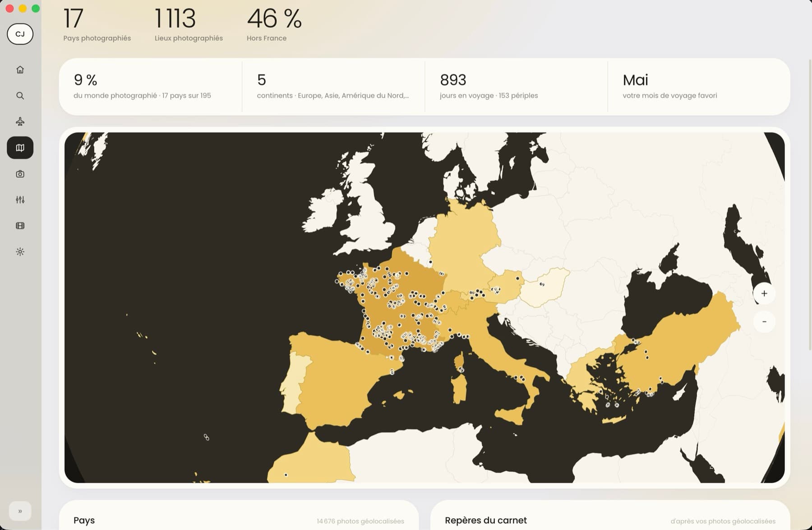This screenshot has width=812, height=530.
Task: Click d'après vos photos géolocalisées label
Action: pos(723,521)
